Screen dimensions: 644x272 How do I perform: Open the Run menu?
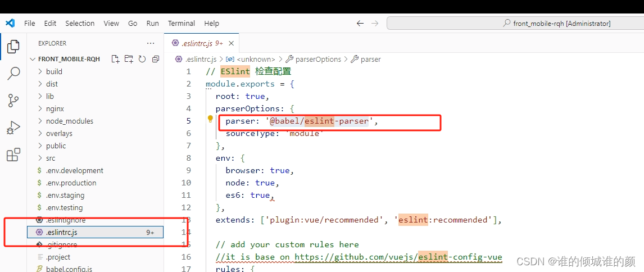(152, 24)
